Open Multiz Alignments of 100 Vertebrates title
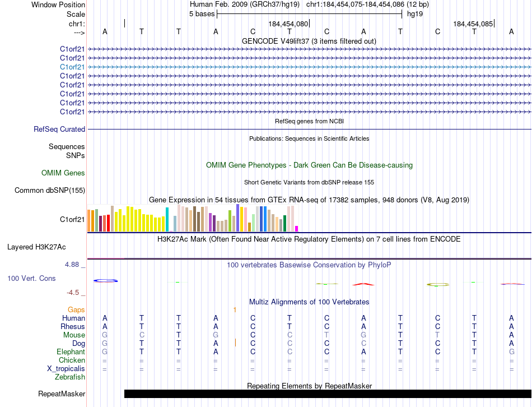This screenshot has width=532, height=407. point(309,302)
